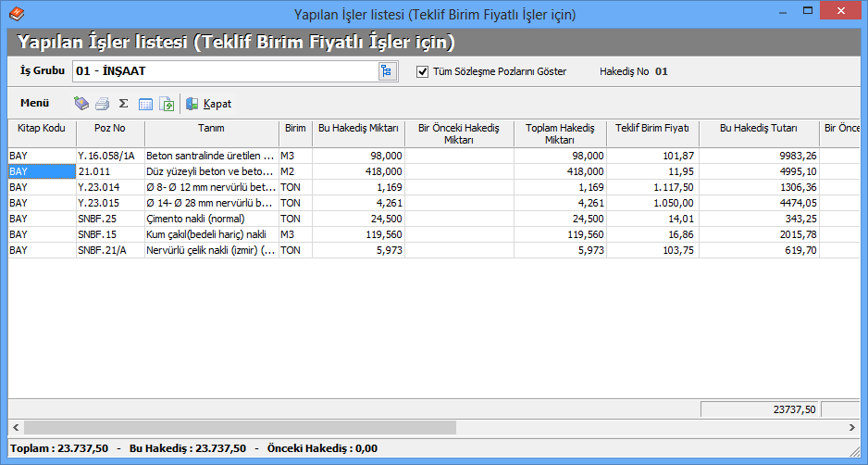Open the Menü menu

[x=34, y=103]
